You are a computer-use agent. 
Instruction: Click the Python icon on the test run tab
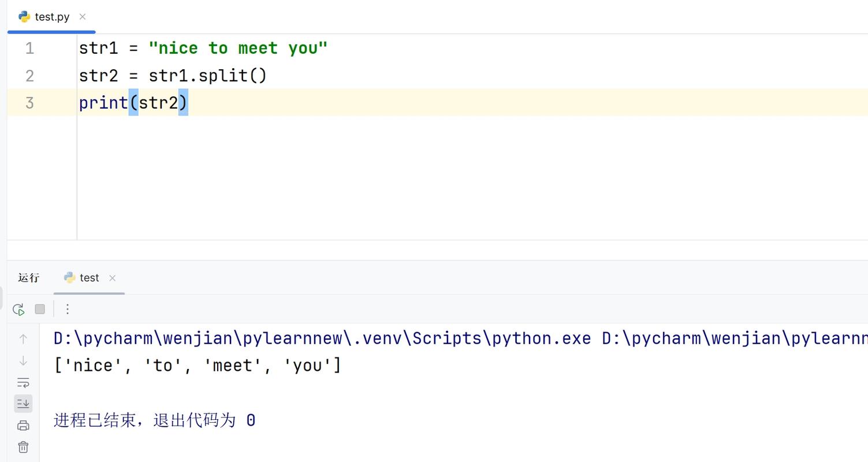coord(69,278)
